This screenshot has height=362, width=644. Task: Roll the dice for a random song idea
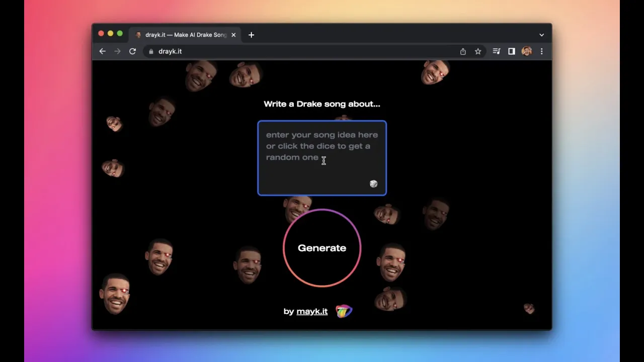373,184
